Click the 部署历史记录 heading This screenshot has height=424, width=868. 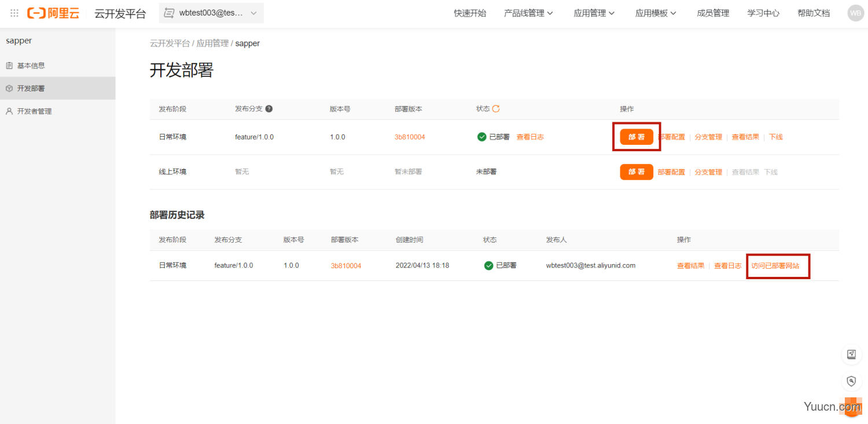pyautogui.click(x=177, y=215)
